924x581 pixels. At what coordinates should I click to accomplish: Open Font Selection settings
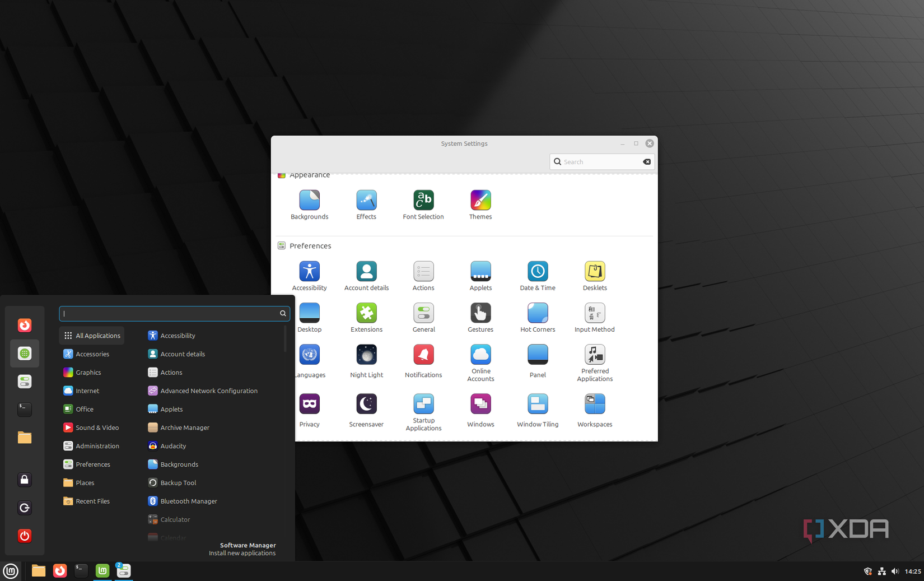point(423,204)
